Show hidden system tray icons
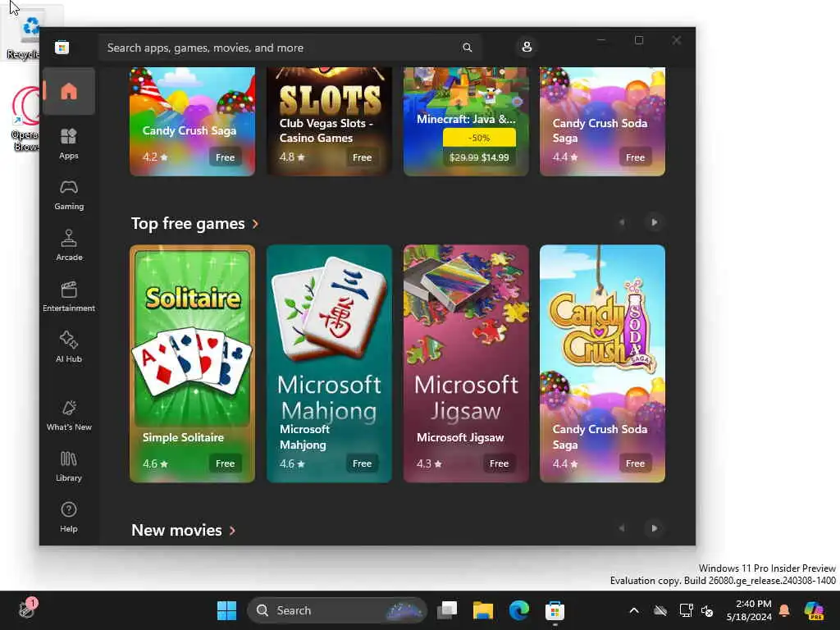 [x=634, y=610]
